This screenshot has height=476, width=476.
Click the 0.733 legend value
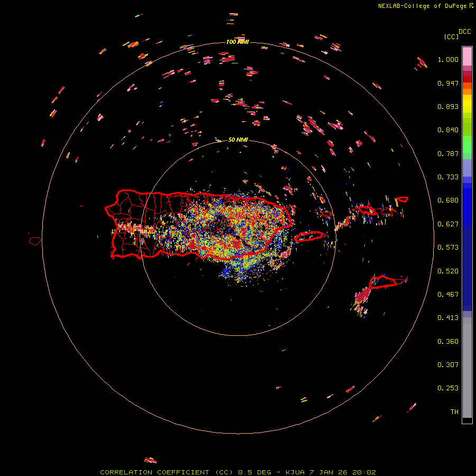click(448, 177)
